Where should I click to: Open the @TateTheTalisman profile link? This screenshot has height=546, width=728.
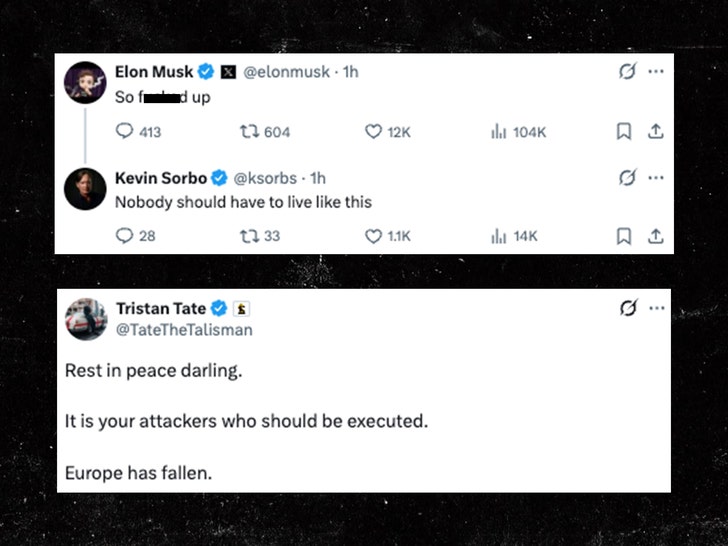(184, 329)
